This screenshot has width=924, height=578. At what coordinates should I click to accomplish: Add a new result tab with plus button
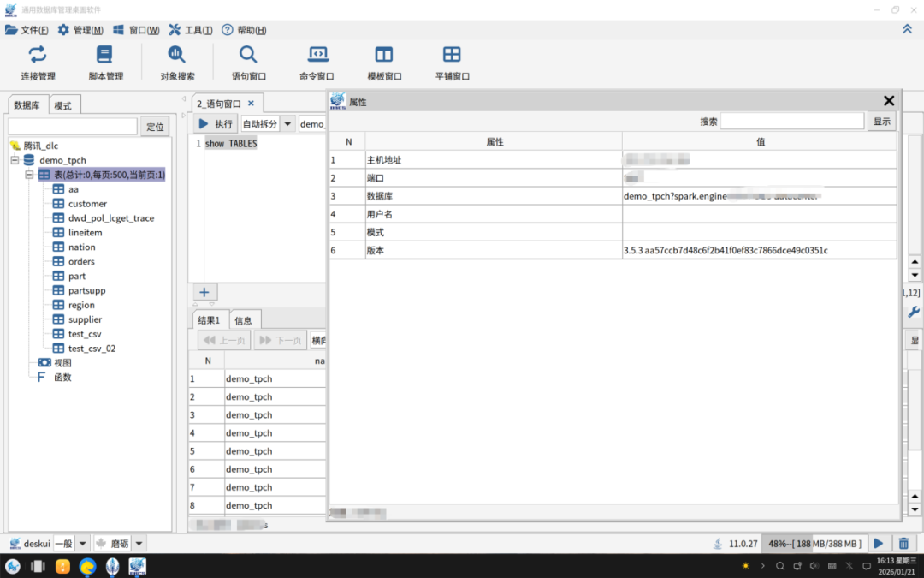204,292
